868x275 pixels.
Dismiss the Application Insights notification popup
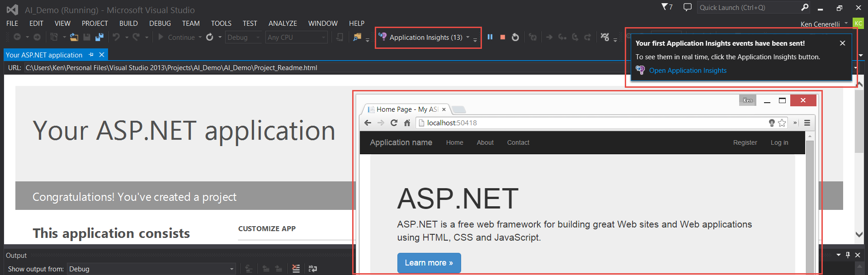coord(842,43)
